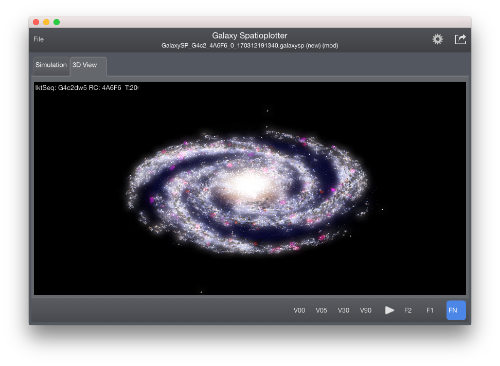Switch to the F1 mode button
The width and height of the screenshot is (500, 366).
click(430, 310)
